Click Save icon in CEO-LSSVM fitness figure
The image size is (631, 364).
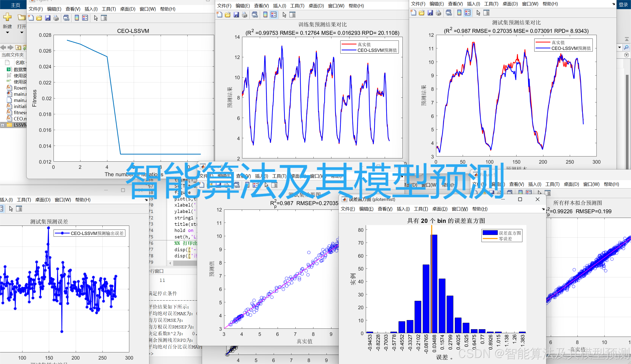click(x=47, y=18)
